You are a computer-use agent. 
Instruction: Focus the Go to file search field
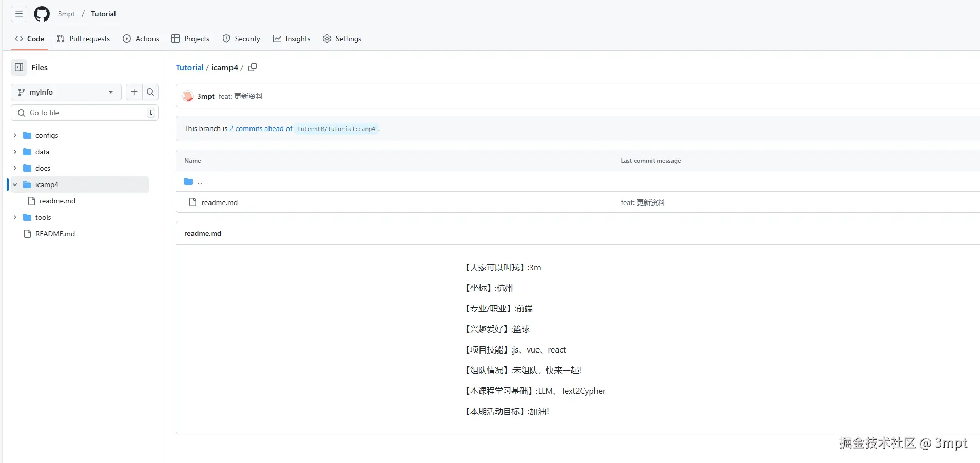coord(85,113)
